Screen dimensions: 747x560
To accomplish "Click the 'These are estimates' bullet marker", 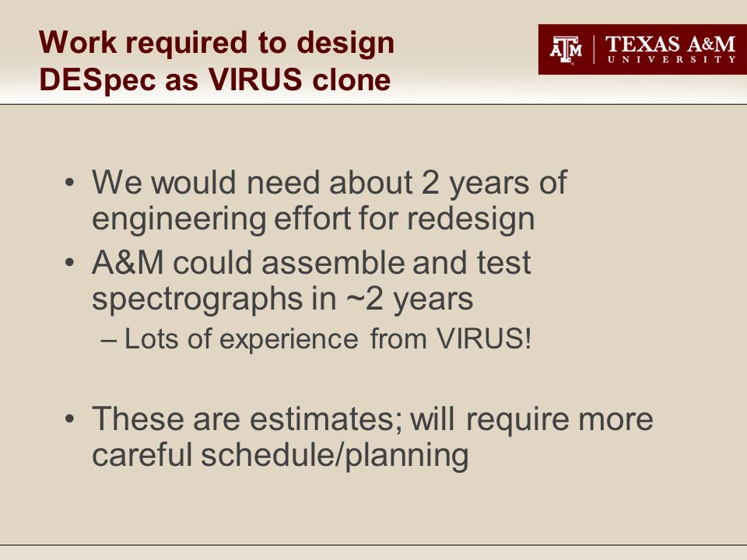I will coord(69,419).
